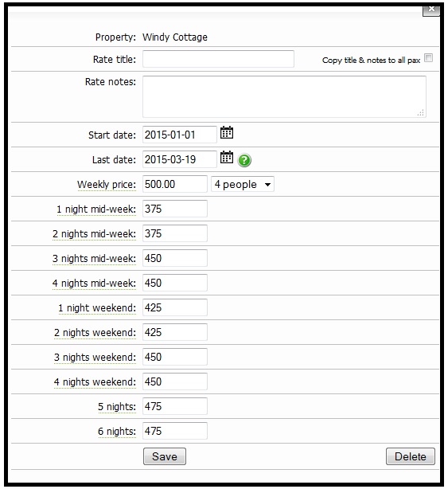Edit the 1 night weekend price field
Screen dimensions: 448x489
(175, 307)
